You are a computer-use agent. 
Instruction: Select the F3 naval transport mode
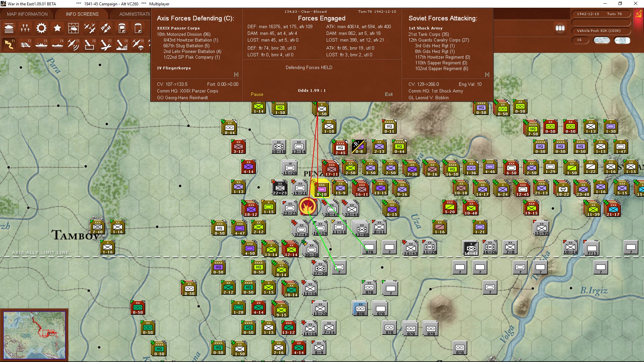(41, 44)
